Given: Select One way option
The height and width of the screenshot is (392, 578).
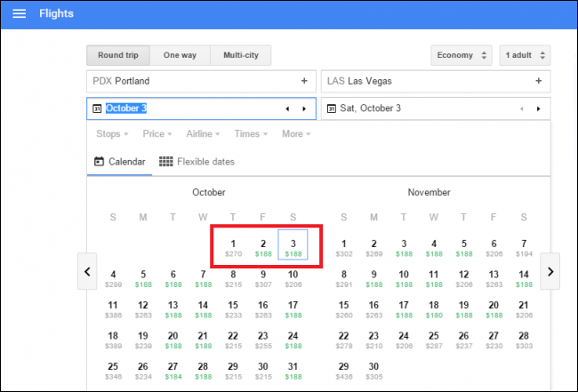Looking at the screenshot, I should point(180,55).
